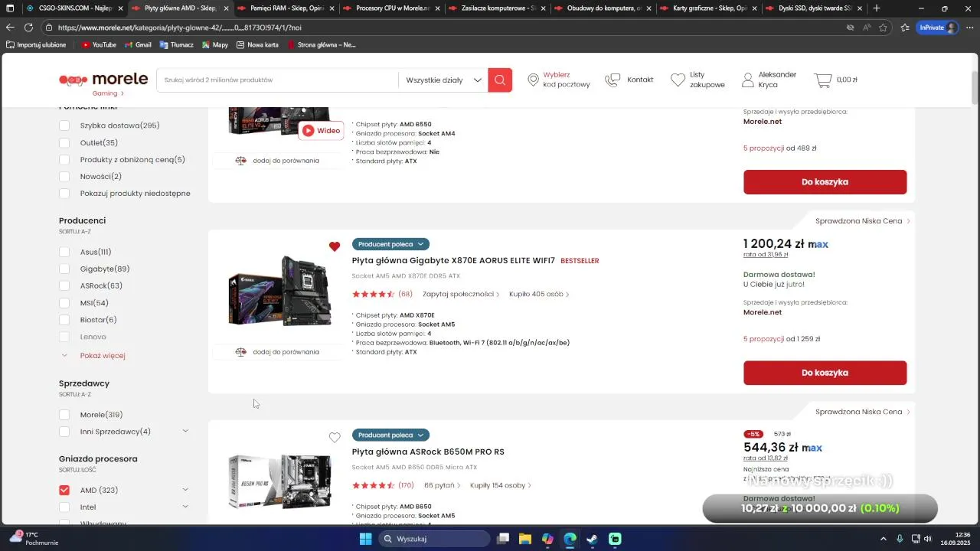The height and width of the screenshot is (551, 980).
Task: Play the Wideo product video button
Action: 321,130
